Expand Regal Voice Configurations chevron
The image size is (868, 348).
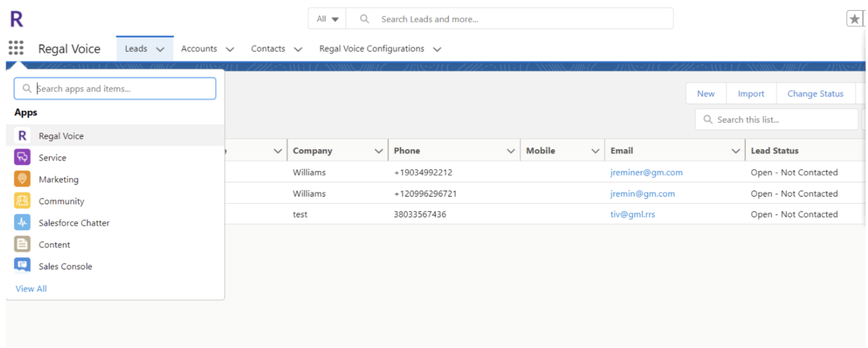click(x=437, y=49)
